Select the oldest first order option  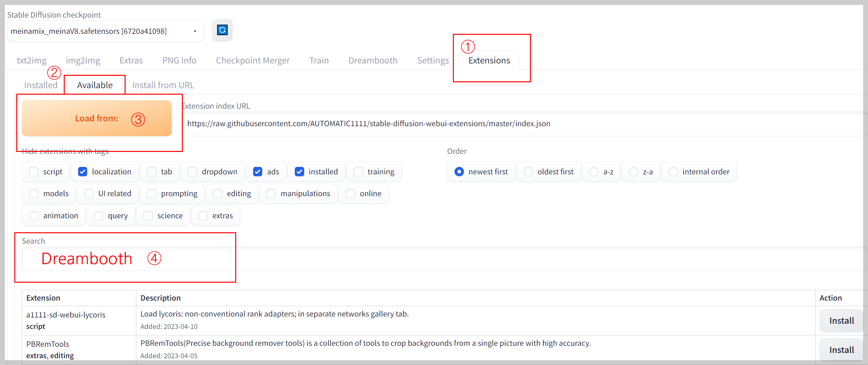pyautogui.click(x=528, y=171)
